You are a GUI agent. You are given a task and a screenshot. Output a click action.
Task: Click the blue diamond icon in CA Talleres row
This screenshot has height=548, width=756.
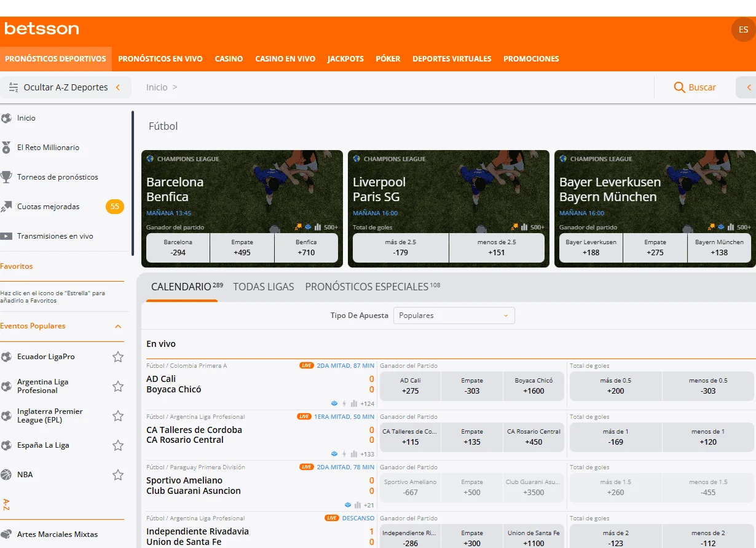coord(334,455)
